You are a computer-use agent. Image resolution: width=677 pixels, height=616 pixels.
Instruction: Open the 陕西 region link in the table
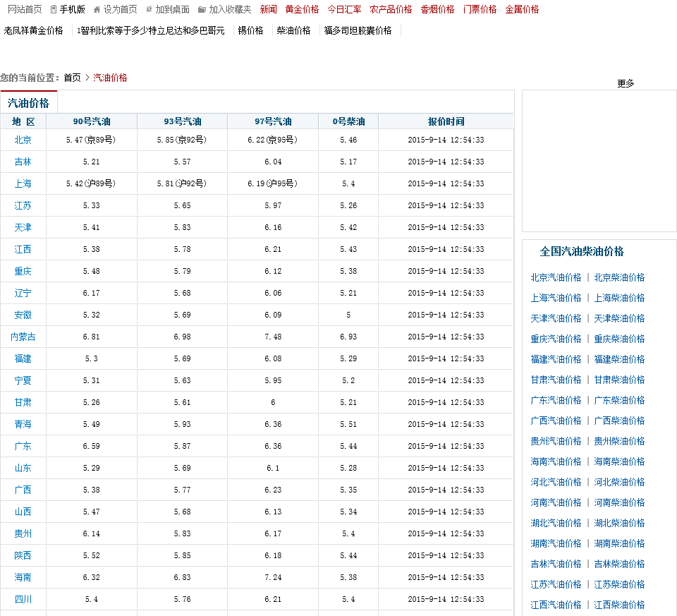tap(23, 555)
